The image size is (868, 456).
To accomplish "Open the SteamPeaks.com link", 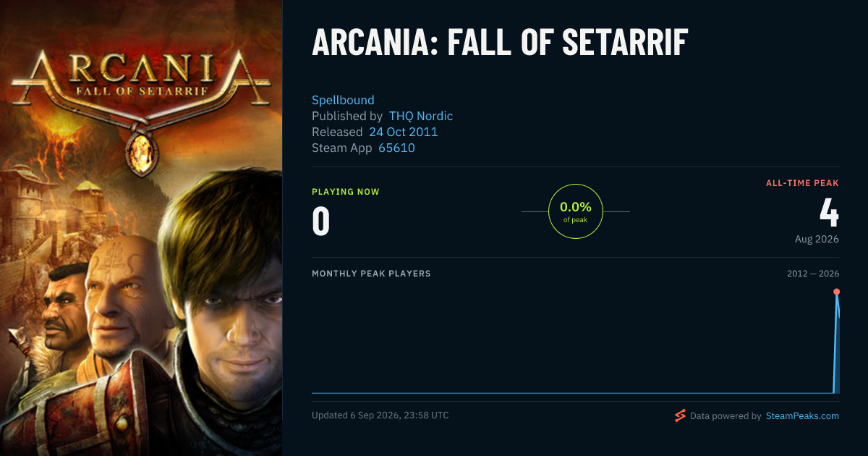I will (x=802, y=416).
